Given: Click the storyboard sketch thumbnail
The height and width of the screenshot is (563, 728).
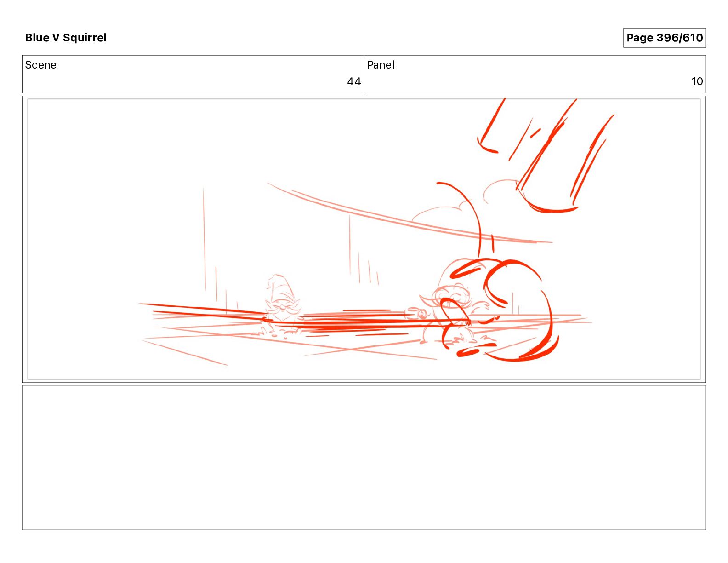Looking at the screenshot, I should coord(364,239).
